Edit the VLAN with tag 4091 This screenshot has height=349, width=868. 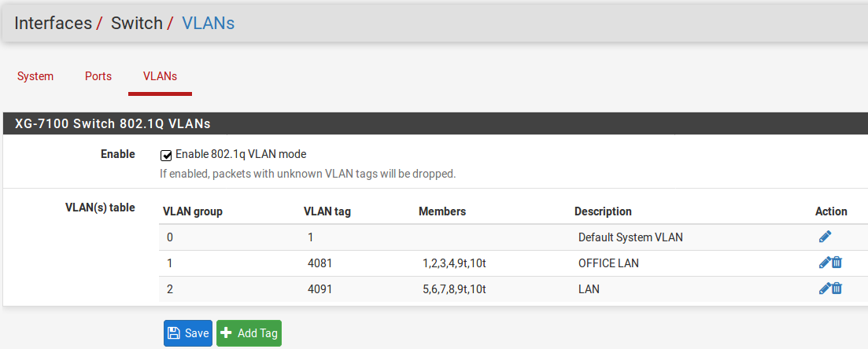[824, 288]
